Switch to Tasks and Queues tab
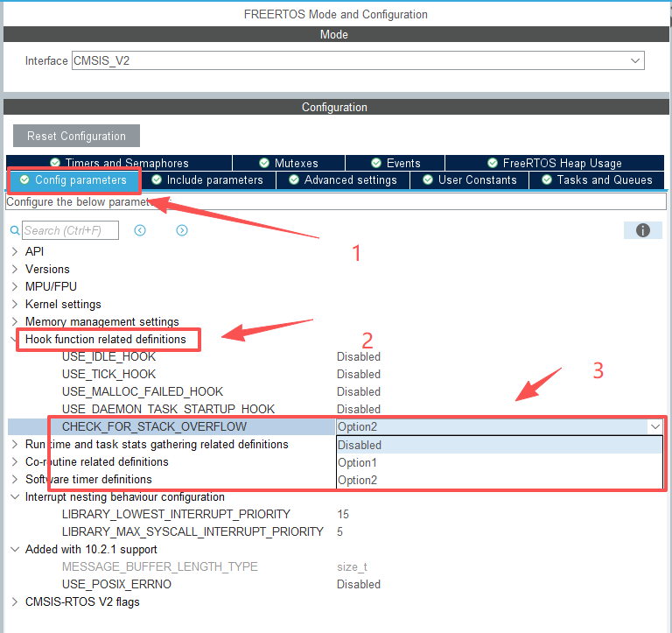The image size is (672, 633). tap(597, 180)
